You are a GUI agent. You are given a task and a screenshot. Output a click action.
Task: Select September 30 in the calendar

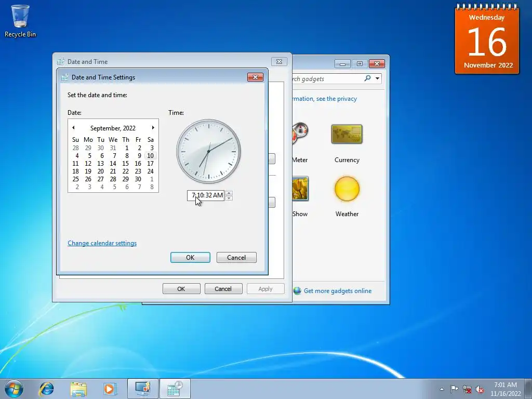point(138,179)
